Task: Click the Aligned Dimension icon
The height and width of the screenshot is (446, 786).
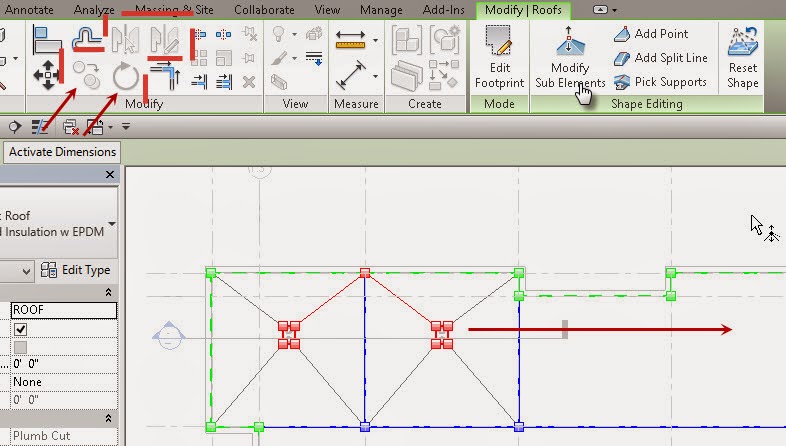Action: tap(350, 75)
